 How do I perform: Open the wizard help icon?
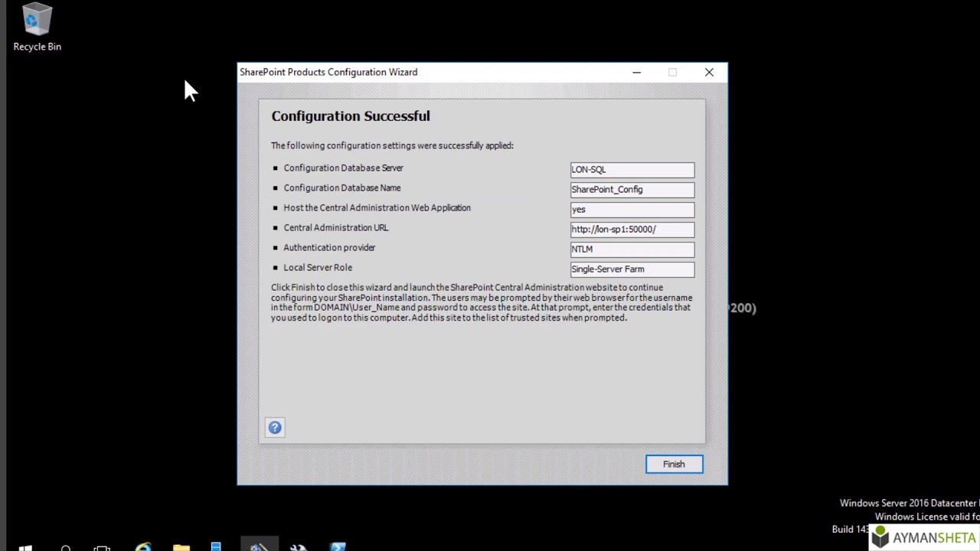coord(275,428)
